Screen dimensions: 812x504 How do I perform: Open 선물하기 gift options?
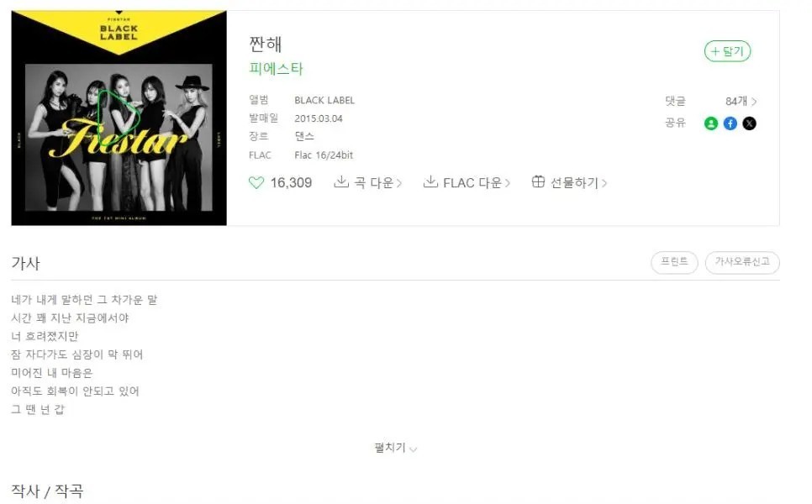pyautogui.click(x=578, y=182)
